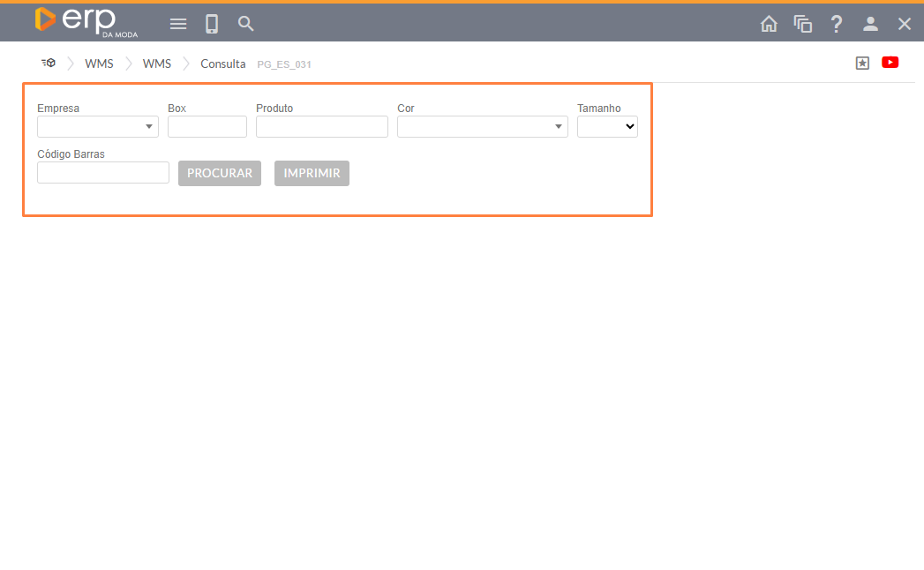Image resolution: width=924 pixels, height=570 pixels.
Task: Select first WMS breadcrumb item
Action: point(99,64)
